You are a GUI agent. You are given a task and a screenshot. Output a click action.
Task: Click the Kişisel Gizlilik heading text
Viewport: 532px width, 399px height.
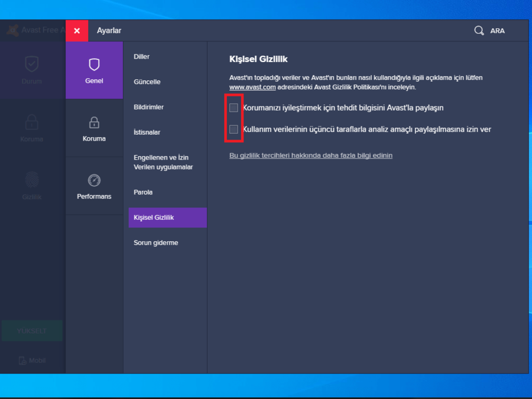pyautogui.click(x=258, y=59)
